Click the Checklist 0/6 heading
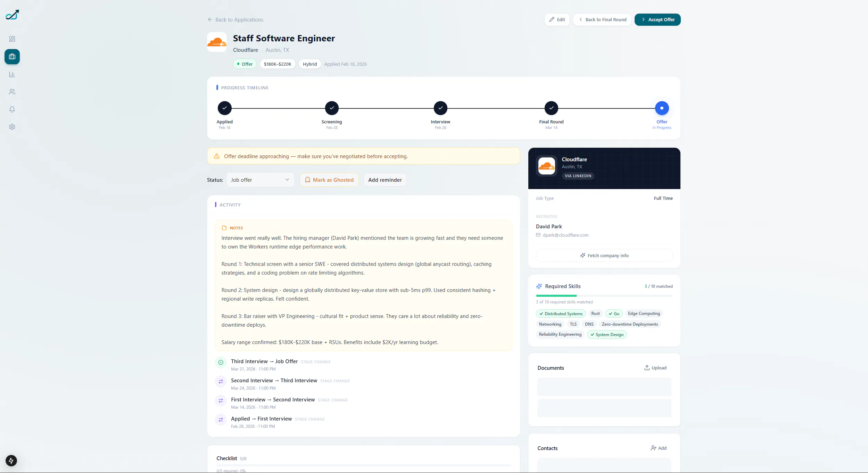 point(231,458)
